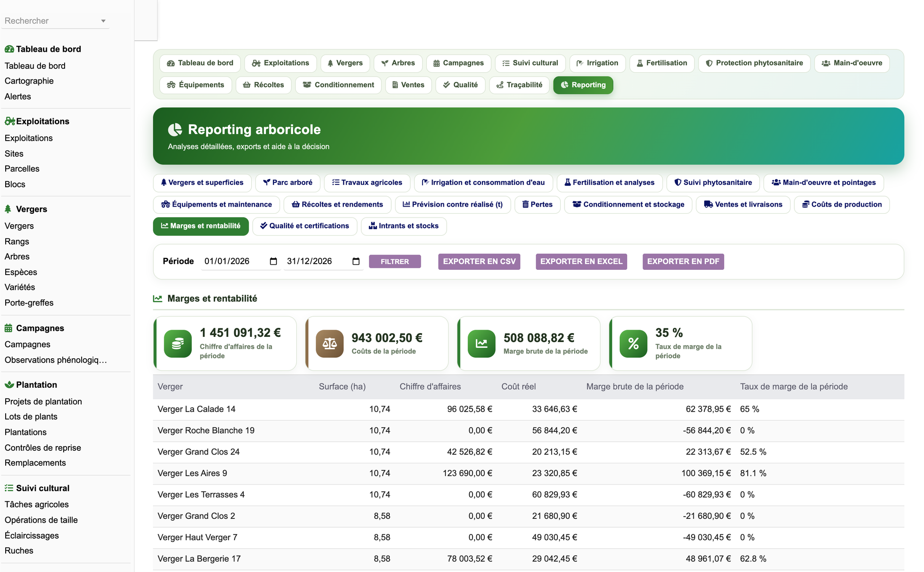Click the pie chart icon beside Reporting arboricole
Image resolution: width=924 pixels, height=572 pixels.
pos(175,130)
